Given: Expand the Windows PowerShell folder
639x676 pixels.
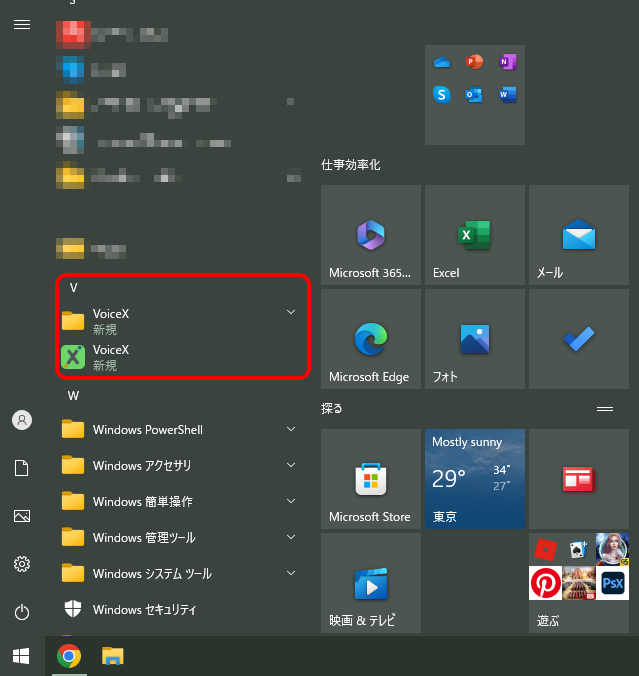Looking at the screenshot, I should (291, 429).
